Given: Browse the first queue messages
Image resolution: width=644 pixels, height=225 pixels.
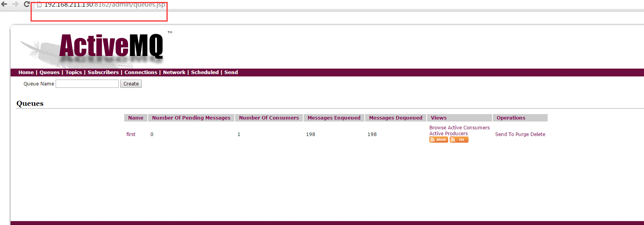Looking at the screenshot, I should [438, 128].
